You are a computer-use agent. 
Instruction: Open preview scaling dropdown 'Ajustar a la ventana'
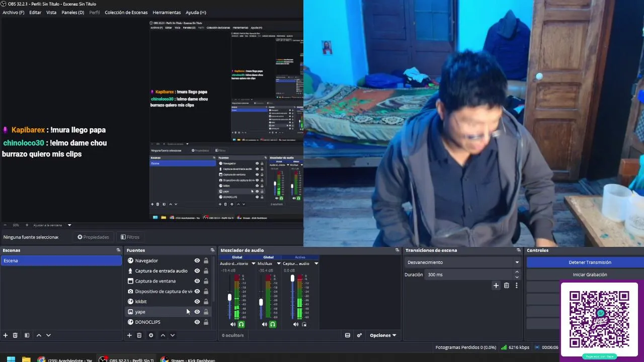(x=52, y=225)
